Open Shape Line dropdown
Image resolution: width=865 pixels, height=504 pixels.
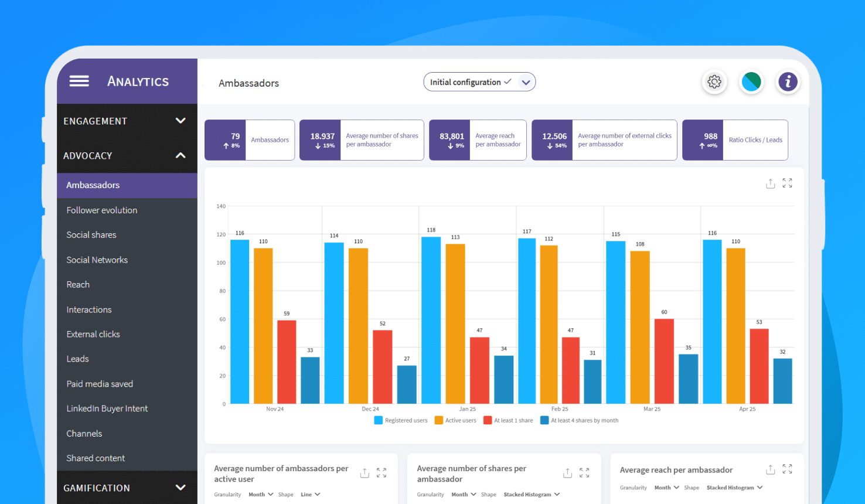311,495
